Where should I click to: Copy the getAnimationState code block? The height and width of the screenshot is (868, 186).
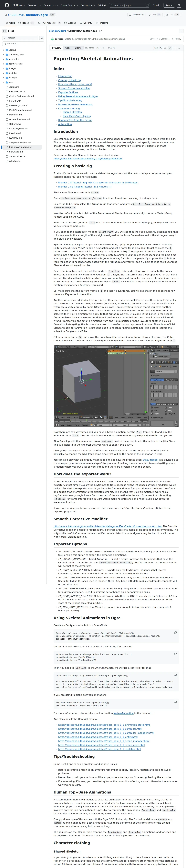pyautogui.click(x=175, y=654)
